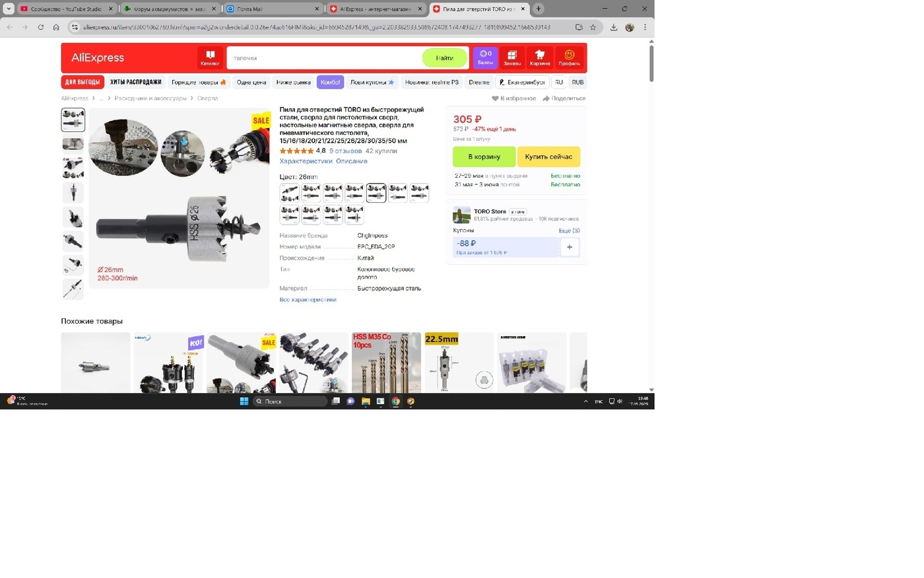The height and width of the screenshot is (578, 924).
Task: Open the Task View taskbar icon
Action: coord(336,401)
